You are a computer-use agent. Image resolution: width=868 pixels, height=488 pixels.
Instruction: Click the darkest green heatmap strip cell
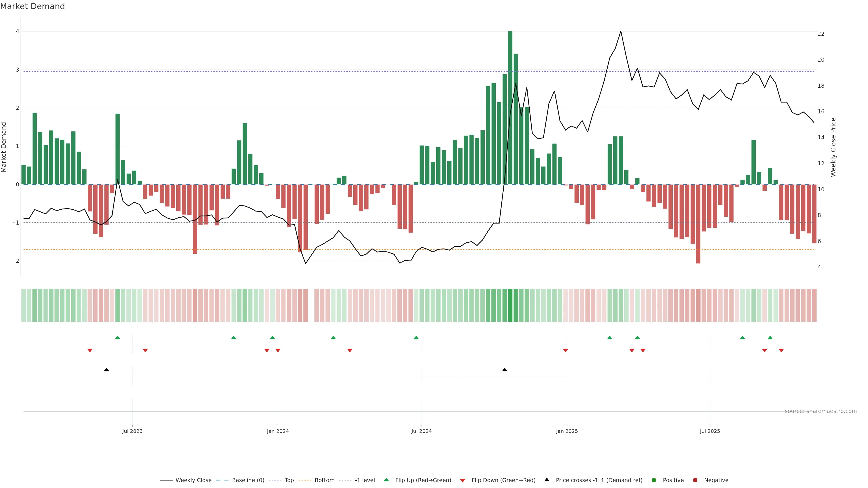tap(510, 305)
